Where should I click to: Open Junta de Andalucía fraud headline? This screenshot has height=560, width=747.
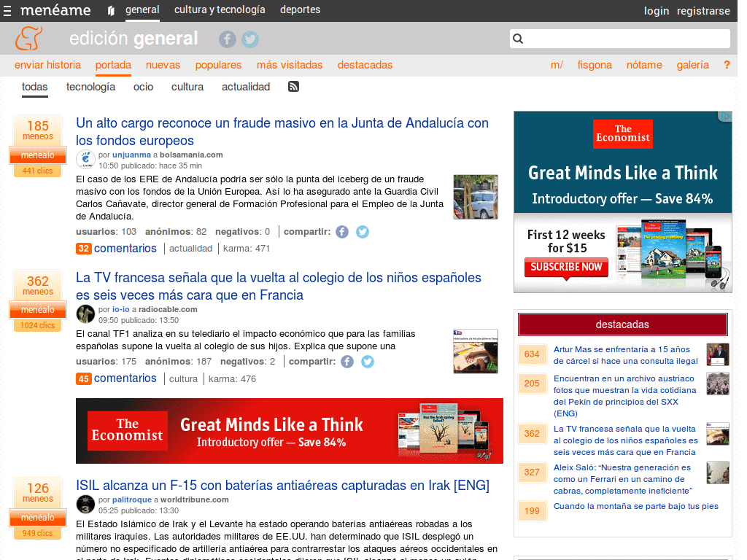click(282, 131)
